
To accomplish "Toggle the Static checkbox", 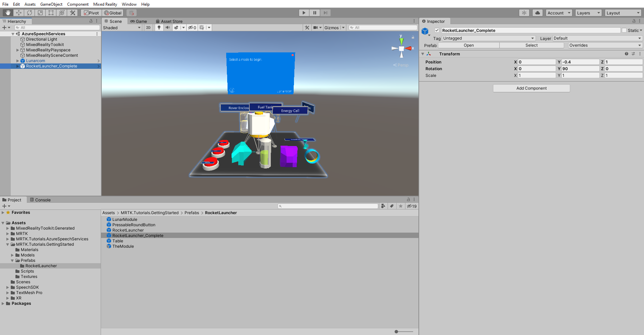I will click(624, 30).
